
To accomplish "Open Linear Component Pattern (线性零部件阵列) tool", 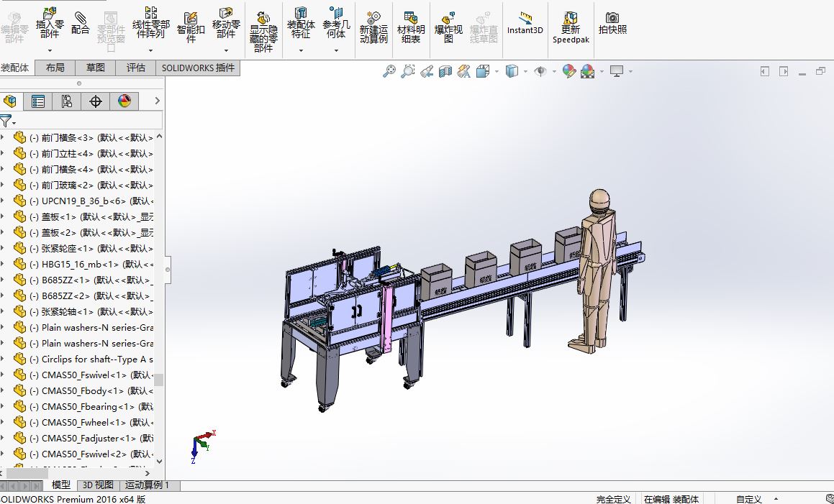I will [150, 23].
